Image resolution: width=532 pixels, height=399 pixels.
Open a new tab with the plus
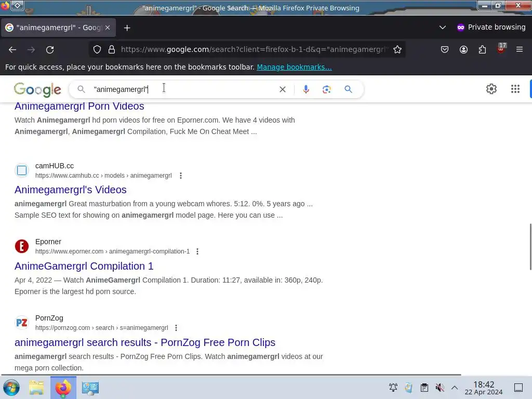(x=127, y=28)
